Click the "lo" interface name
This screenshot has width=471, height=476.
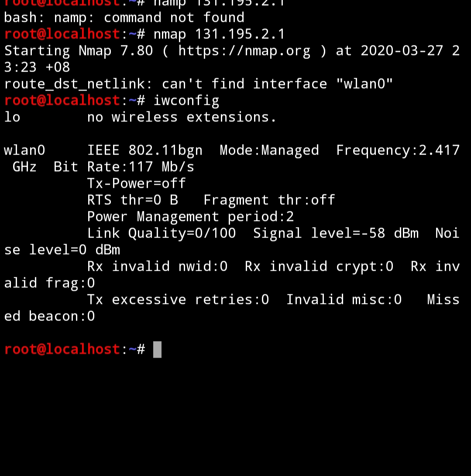tap(12, 117)
